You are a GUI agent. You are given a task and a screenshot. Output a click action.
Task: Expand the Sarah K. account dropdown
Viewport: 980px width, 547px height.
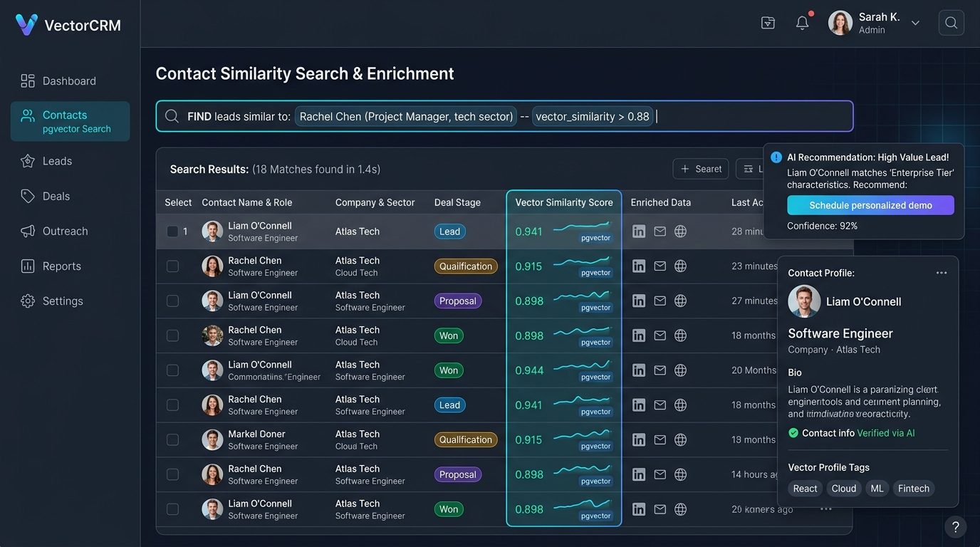tap(915, 23)
